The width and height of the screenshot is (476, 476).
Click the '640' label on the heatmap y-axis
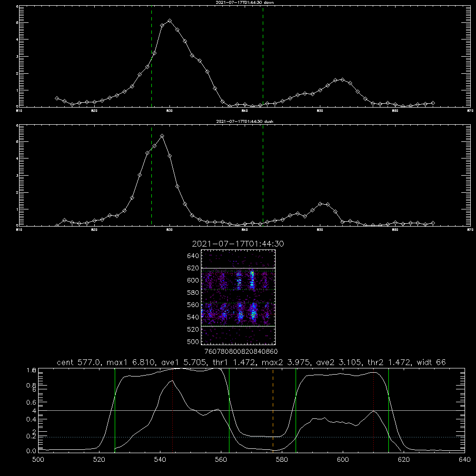point(193,256)
